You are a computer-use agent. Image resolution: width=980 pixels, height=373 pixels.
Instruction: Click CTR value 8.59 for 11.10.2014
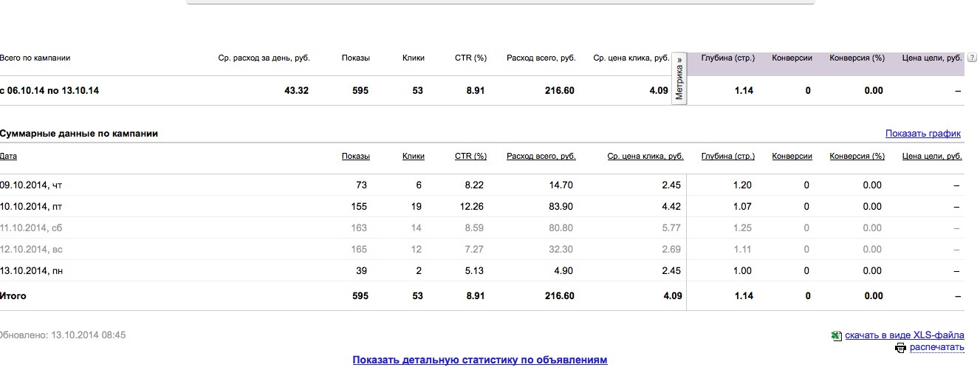(473, 228)
